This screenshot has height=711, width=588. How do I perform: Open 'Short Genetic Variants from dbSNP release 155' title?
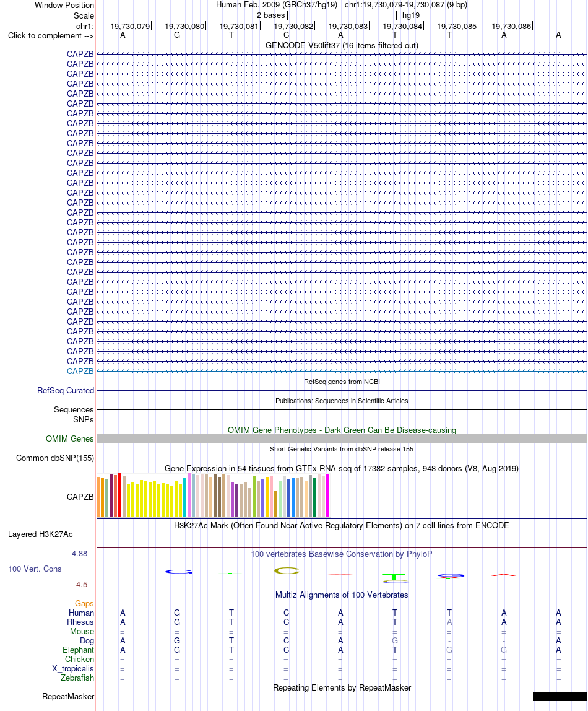[x=342, y=450]
